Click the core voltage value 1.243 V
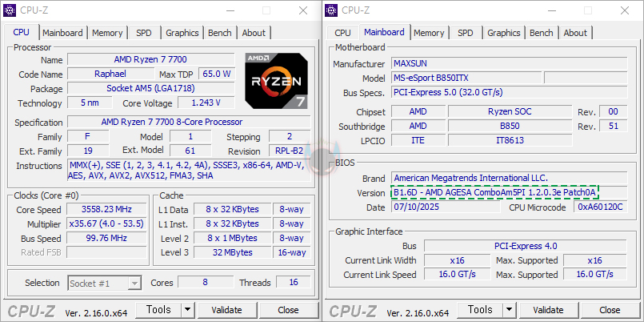 (x=206, y=103)
